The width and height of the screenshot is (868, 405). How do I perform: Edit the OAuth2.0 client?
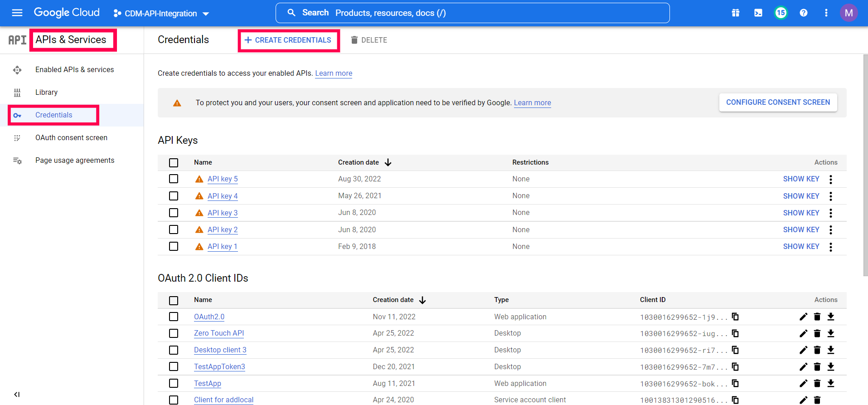pyautogui.click(x=804, y=317)
